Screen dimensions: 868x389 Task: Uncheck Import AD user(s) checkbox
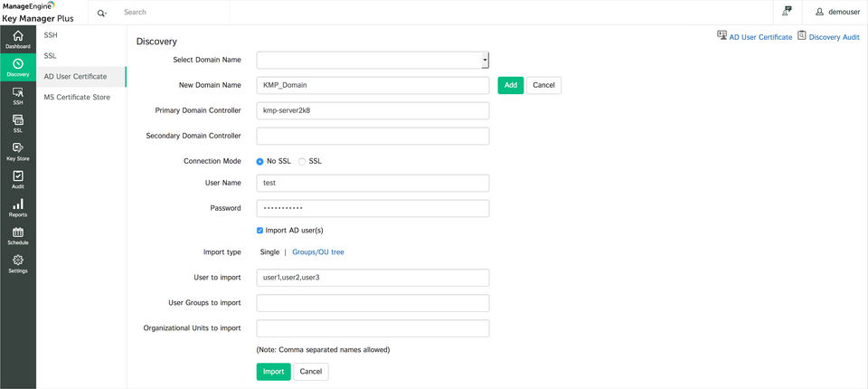tap(260, 231)
